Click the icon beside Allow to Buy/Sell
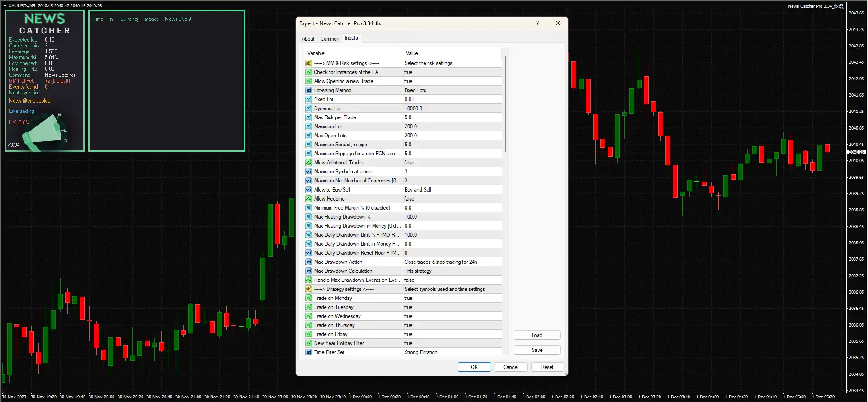This screenshot has height=402, width=868. tap(309, 190)
